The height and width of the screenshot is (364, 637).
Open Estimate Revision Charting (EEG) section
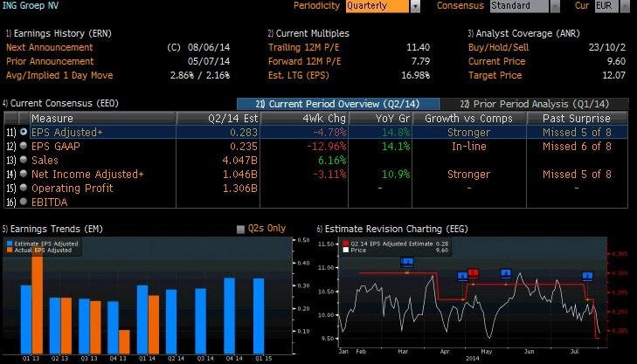click(x=392, y=229)
